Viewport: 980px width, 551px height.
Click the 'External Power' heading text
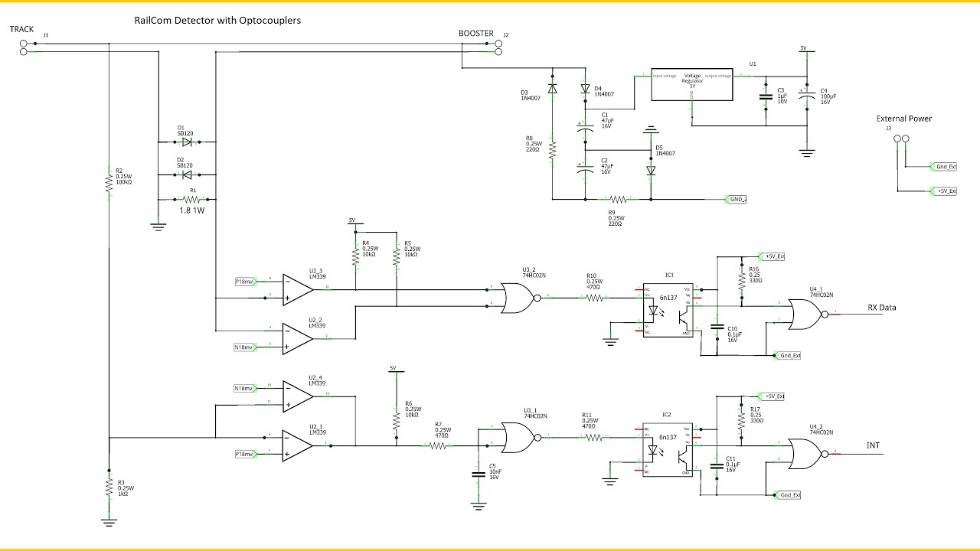(904, 119)
